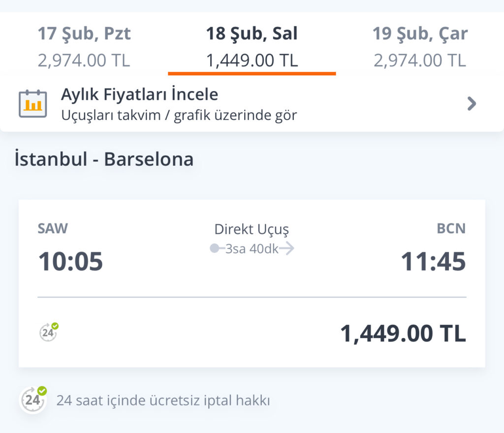The image size is (504, 433).
Task: Click the 11:45 BCN arrival time
Action: point(433,261)
